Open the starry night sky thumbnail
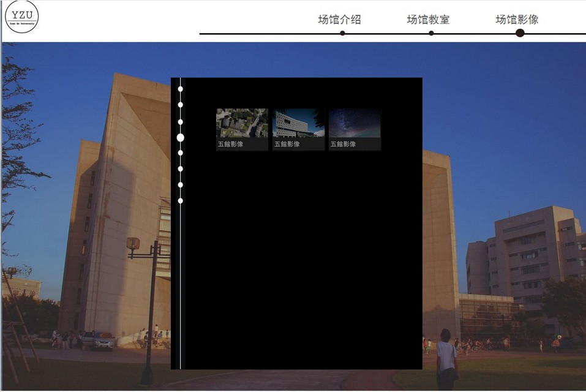This screenshot has height=392, width=586. tap(355, 123)
